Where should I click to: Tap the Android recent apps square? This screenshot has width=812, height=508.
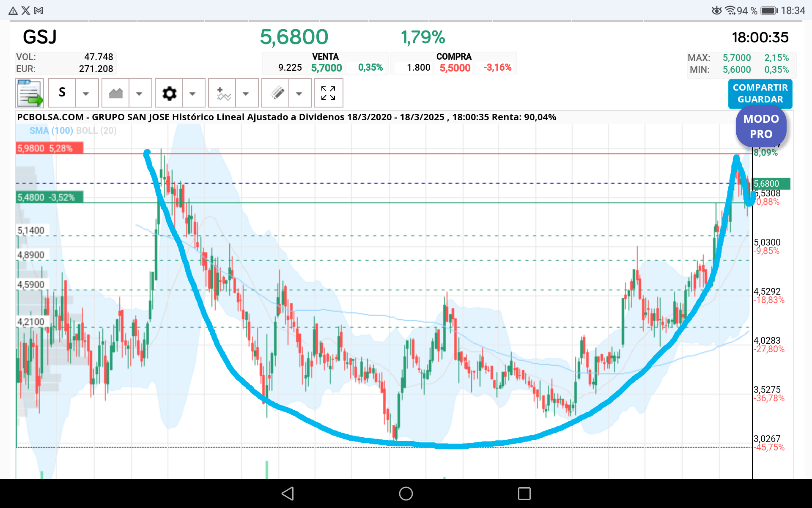[x=524, y=494]
